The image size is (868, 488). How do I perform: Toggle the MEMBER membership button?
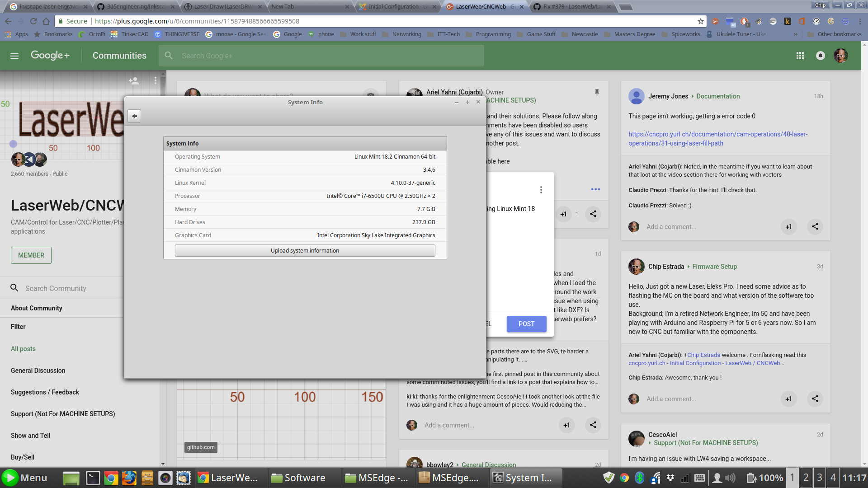31,255
